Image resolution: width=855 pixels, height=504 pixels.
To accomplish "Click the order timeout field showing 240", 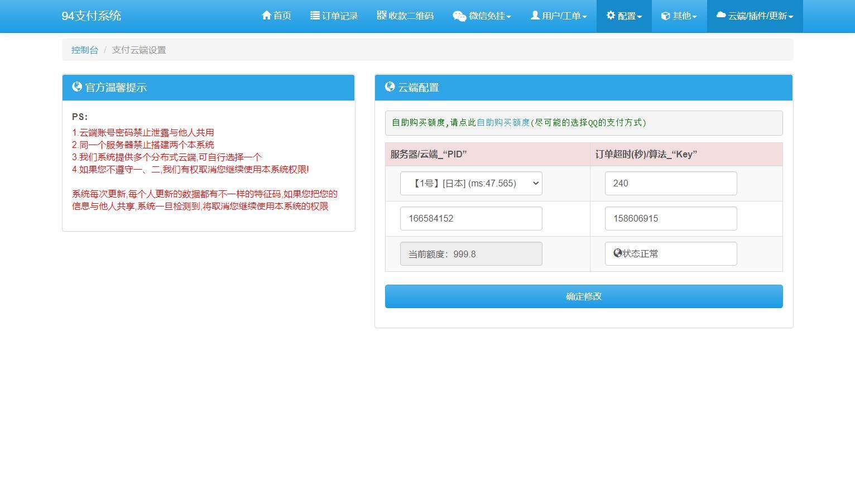I will pyautogui.click(x=670, y=183).
